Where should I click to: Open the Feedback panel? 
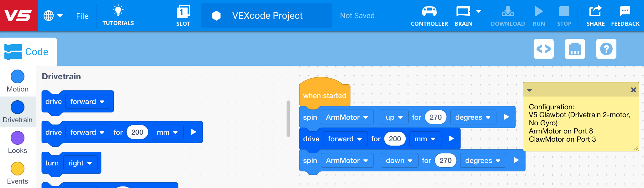[x=625, y=15]
